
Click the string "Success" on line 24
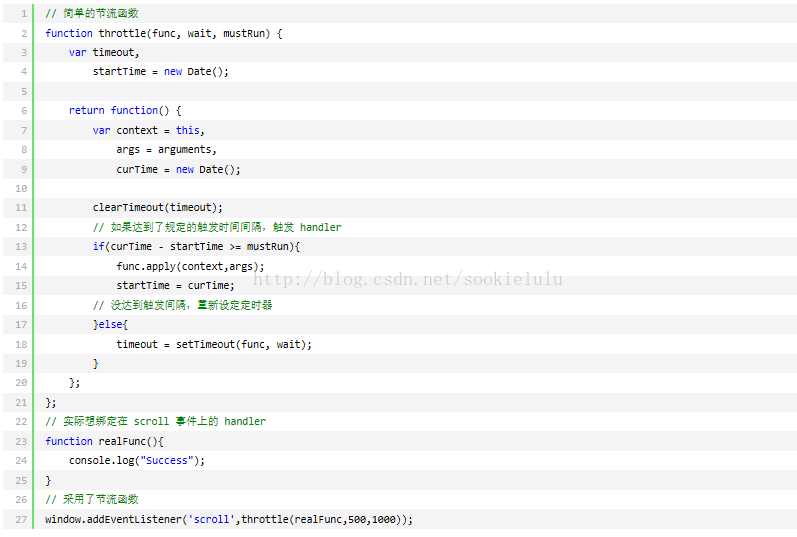pyautogui.click(x=167, y=461)
